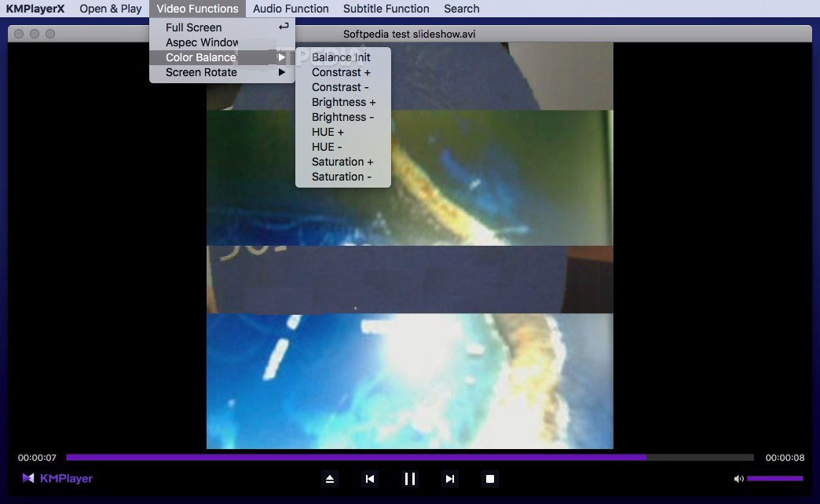Expand the Screen Rotate submenu
This screenshot has height=504, width=820.
[x=222, y=72]
